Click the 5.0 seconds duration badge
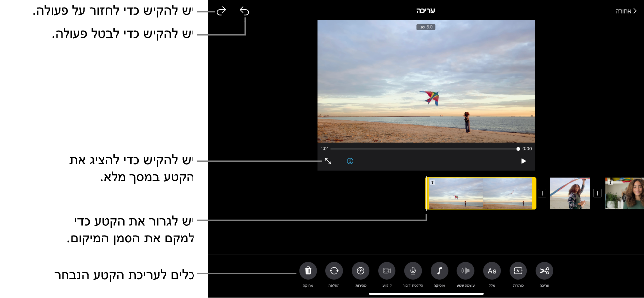The width and height of the screenshot is (644, 298). [x=426, y=27]
